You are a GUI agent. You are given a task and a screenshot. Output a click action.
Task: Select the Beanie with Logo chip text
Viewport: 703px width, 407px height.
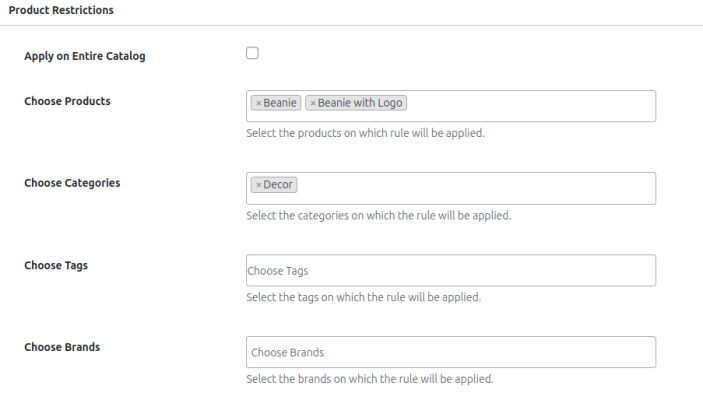tap(361, 103)
